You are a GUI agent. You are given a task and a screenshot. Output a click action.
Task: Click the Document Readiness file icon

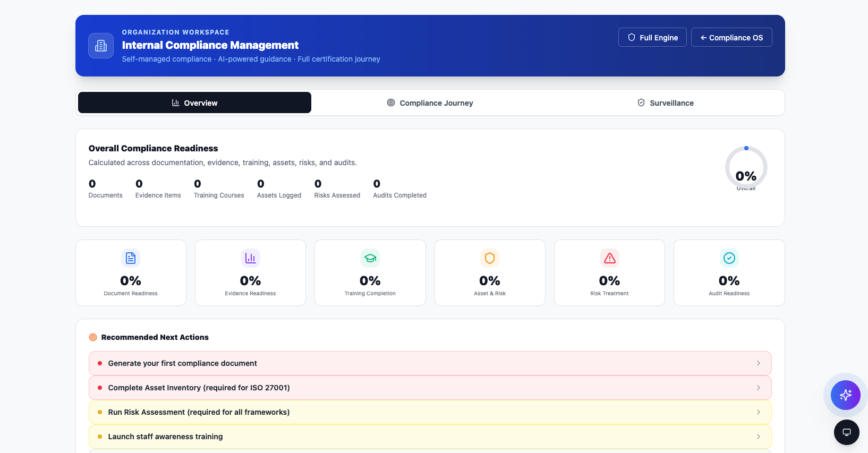(x=131, y=258)
